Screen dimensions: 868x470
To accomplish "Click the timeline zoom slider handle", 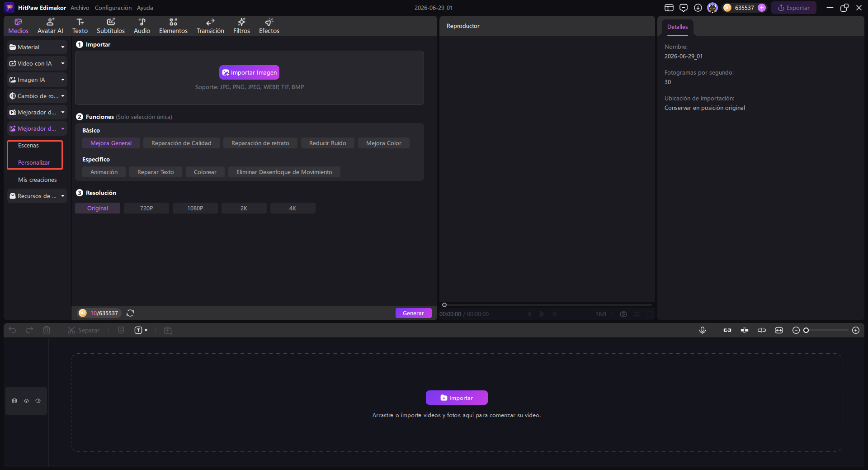I will pos(806,330).
